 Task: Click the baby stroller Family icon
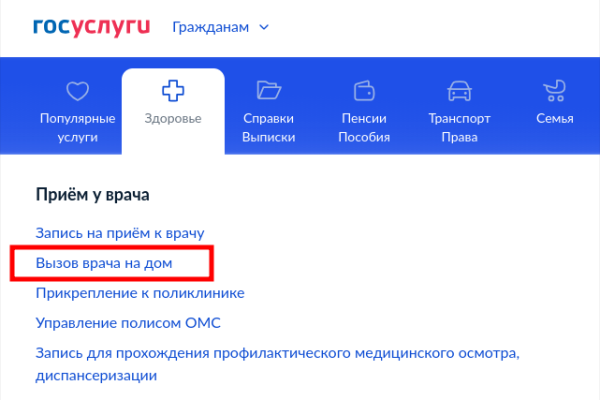point(554,91)
